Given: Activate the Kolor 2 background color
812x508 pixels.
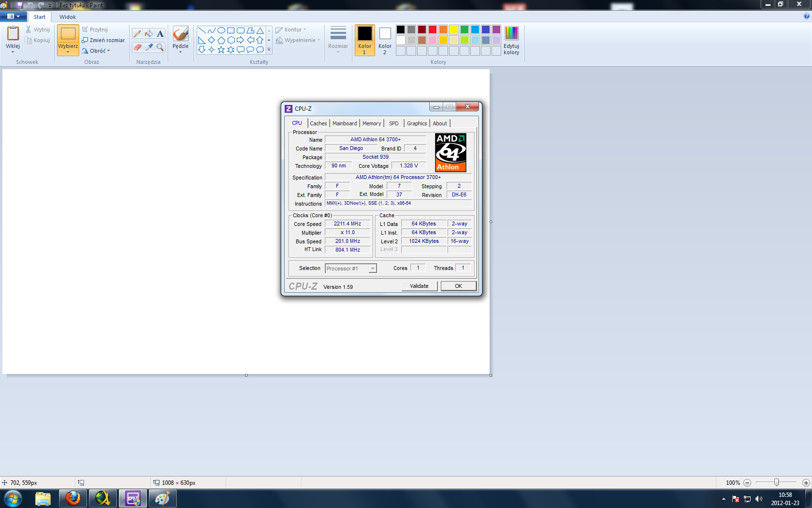Looking at the screenshot, I should (x=385, y=40).
